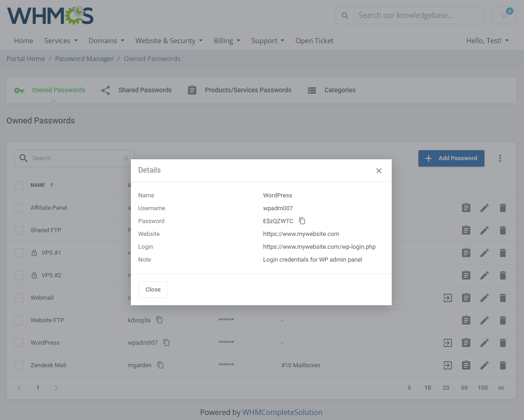Screen dimensions: 524x420
Task: Toggle the select-all checkbox in table header
Action: (x=19, y=185)
